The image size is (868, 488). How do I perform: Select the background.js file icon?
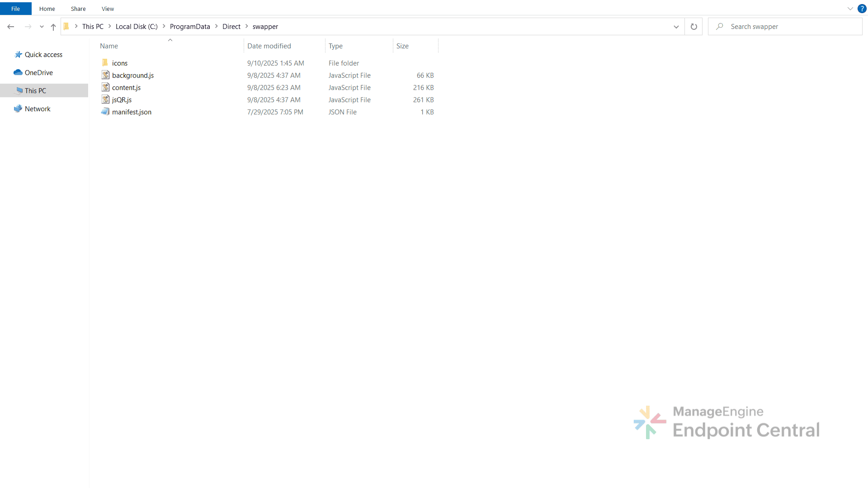(105, 75)
